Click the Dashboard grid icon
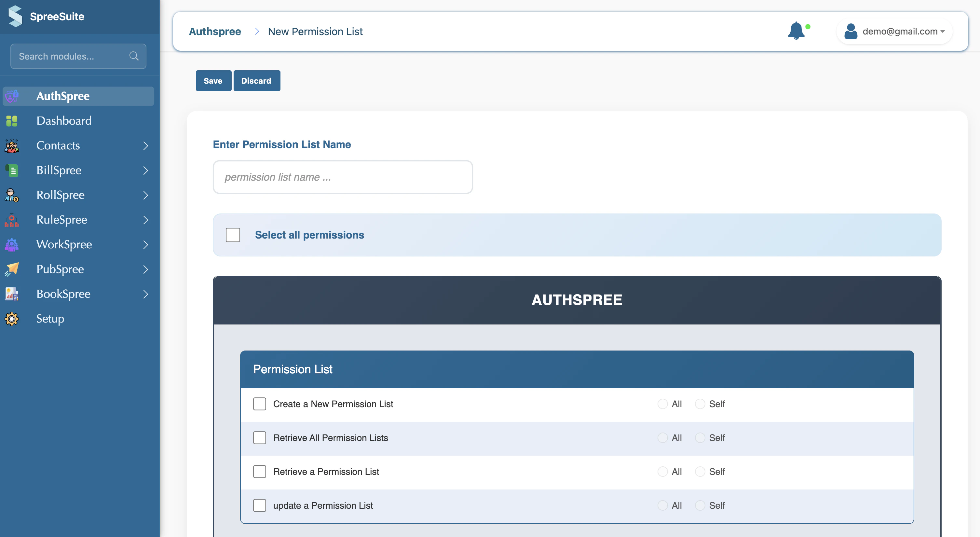 click(x=12, y=121)
